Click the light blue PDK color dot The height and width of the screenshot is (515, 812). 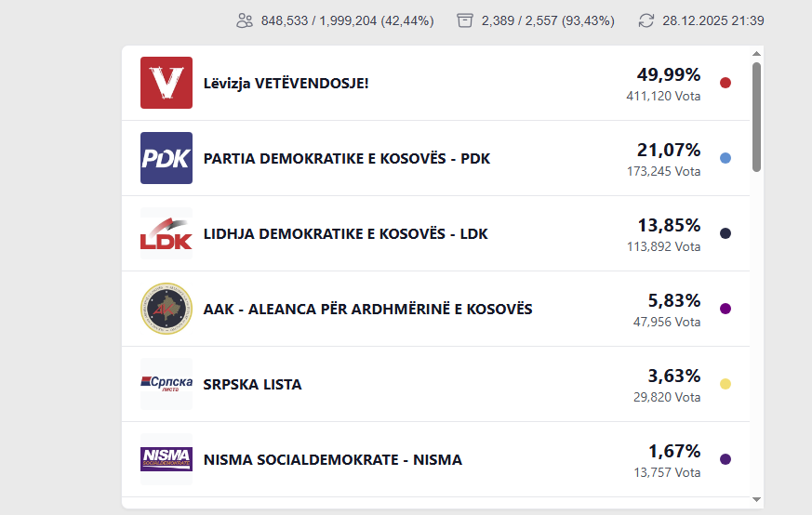[x=725, y=158]
